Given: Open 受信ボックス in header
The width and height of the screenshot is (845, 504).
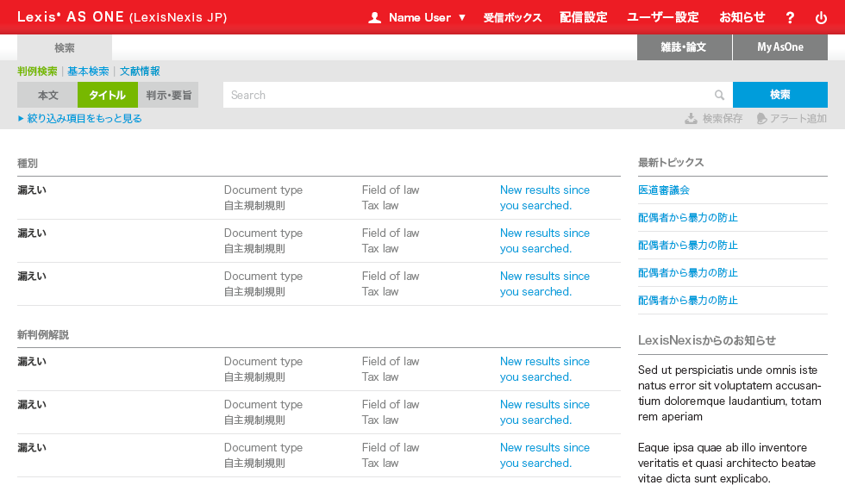Looking at the screenshot, I should tap(512, 18).
